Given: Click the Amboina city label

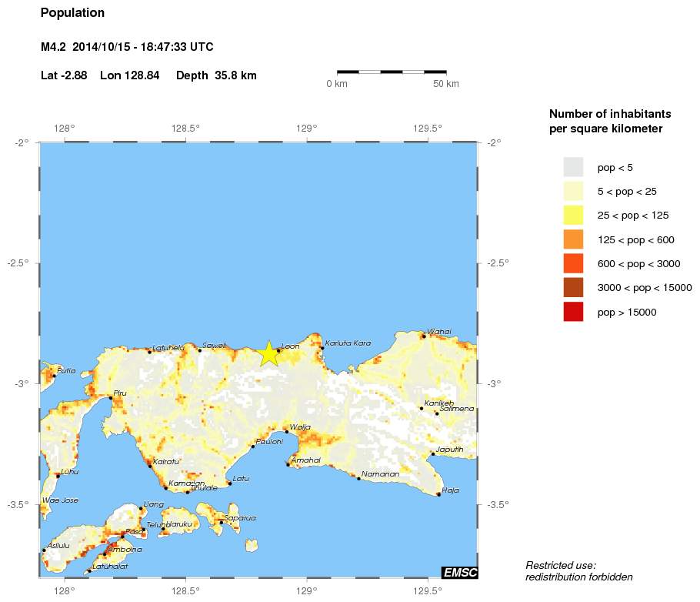Looking at the screenshot, I should pyautogui.click(x=124, y=550).
